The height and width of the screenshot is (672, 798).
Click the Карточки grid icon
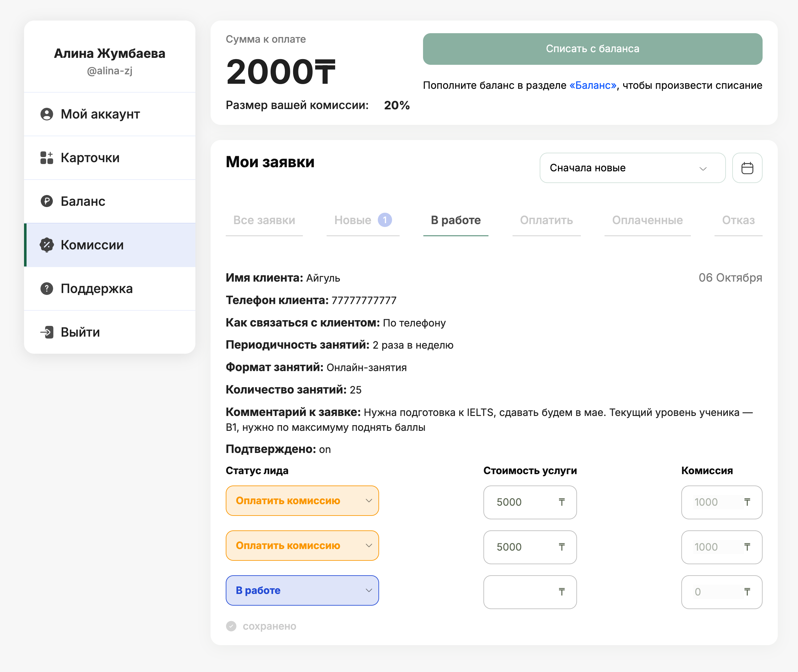point(46,158)
